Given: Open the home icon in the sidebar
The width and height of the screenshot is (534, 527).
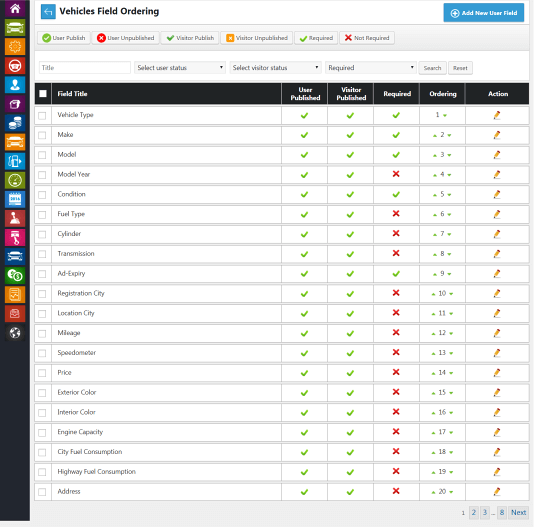Looking at the screenshot, I should [x=15, y=9].
